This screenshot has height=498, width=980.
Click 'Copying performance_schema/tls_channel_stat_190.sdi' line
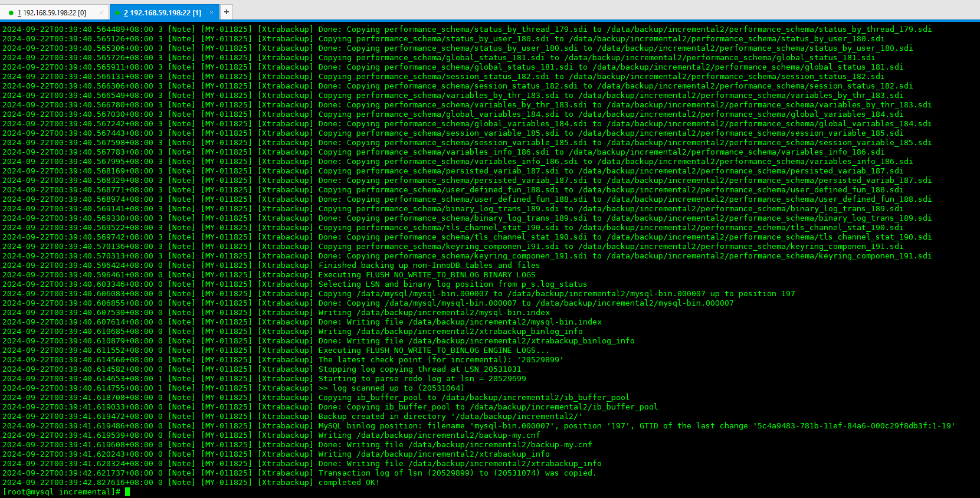click(x=453, y=228)
